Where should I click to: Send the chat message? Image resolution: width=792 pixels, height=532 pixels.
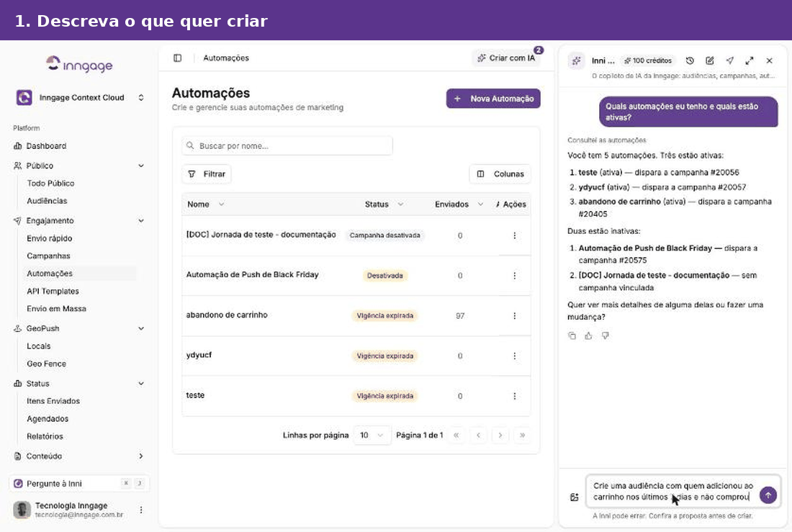(x=768, y=495)
